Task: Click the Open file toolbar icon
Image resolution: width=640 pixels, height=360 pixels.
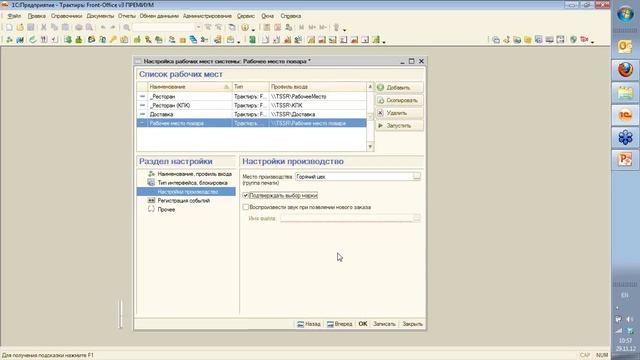Action: (20, 27)
